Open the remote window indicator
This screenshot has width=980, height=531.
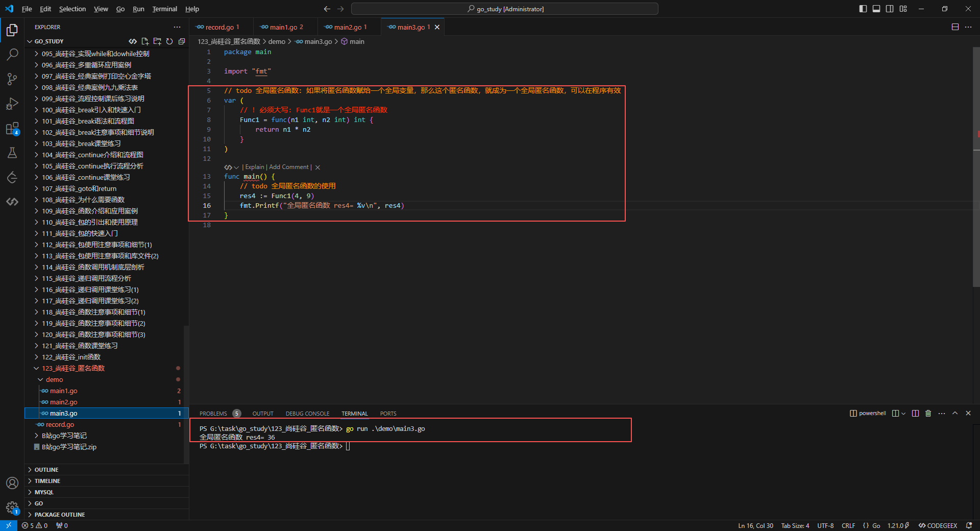coord(9,525)
